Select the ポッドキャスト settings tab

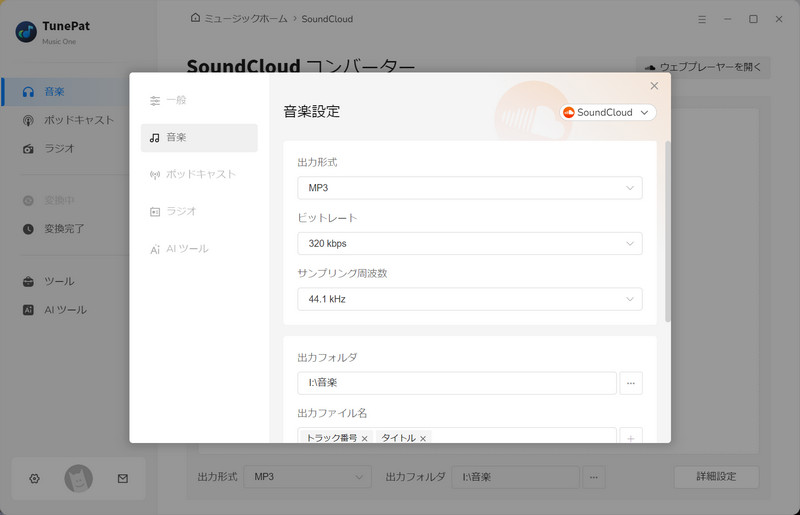pos(199,175)
